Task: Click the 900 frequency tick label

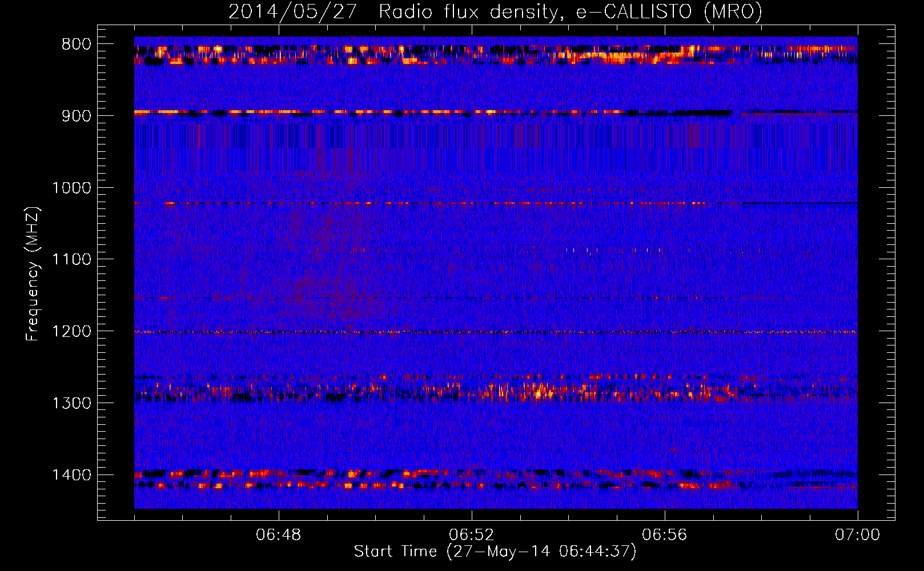Action: click(77, 116)
